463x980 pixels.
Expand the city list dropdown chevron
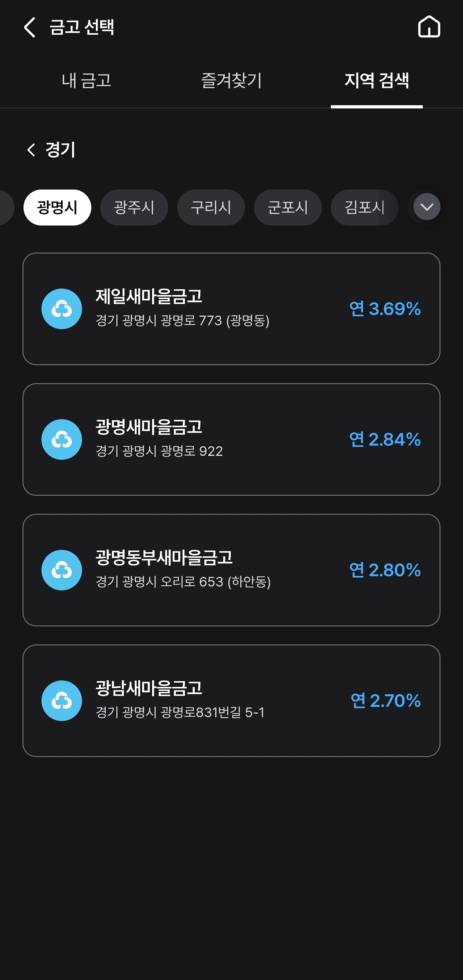click(427, 207)
